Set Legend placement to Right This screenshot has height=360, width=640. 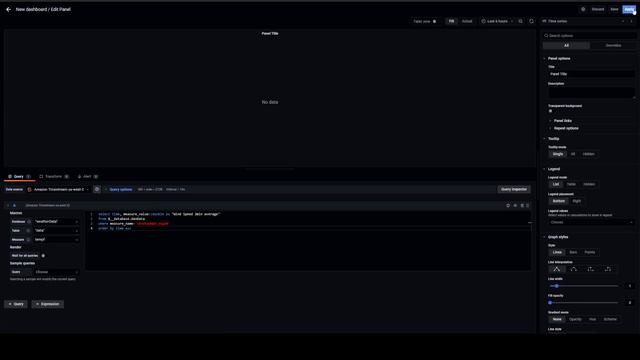point(576,201)
